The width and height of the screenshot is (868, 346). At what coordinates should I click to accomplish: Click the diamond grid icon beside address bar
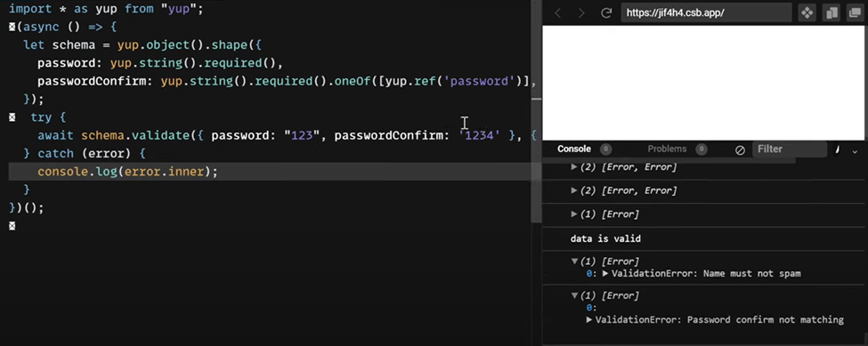(807, 13)
